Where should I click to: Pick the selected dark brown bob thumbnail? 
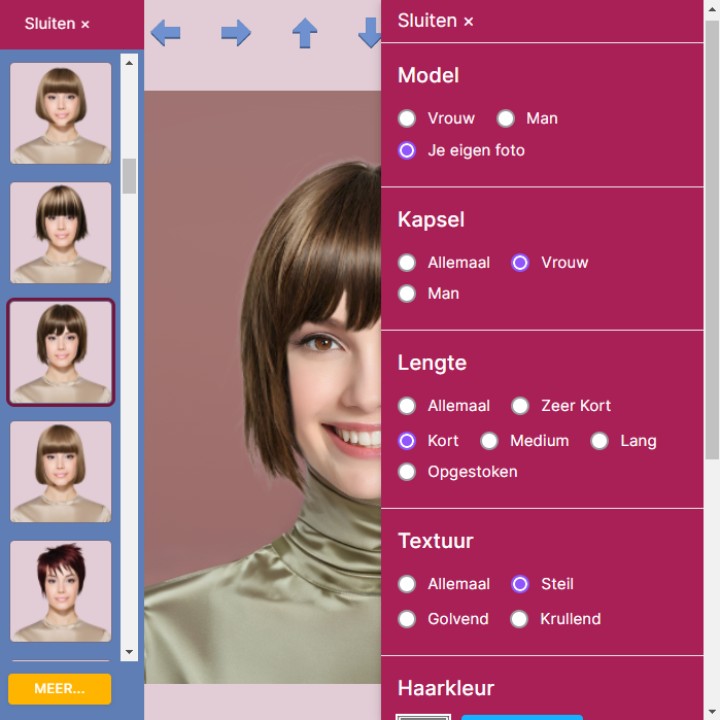click(61, 352)
